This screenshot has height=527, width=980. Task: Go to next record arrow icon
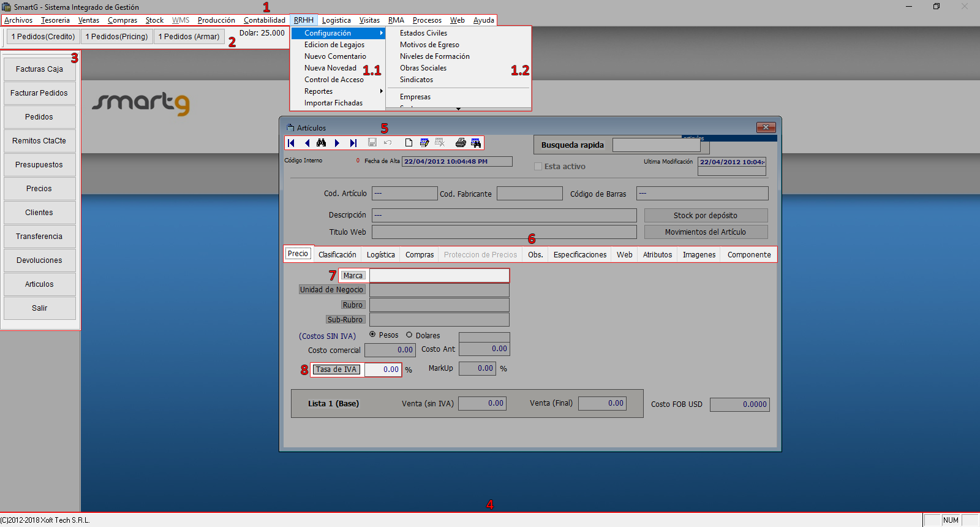pos(337,143)
